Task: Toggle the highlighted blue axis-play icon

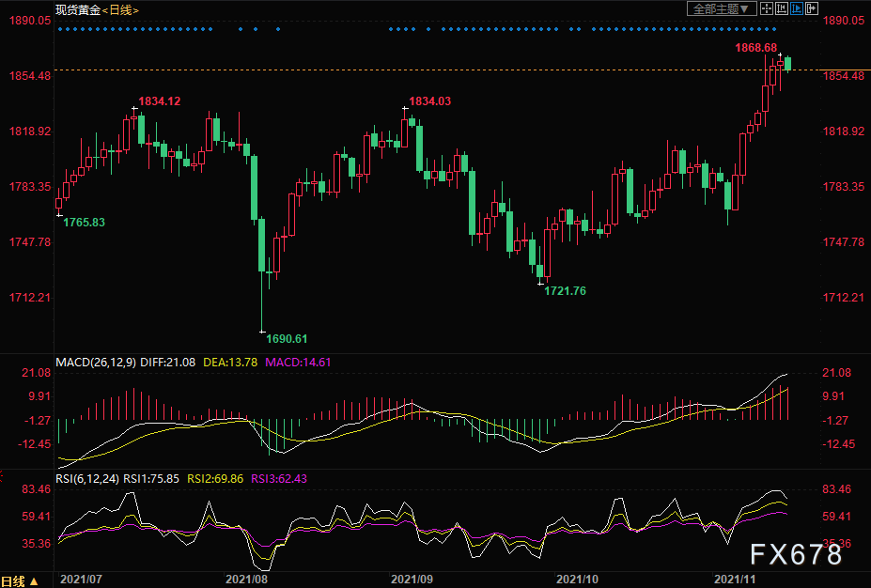Action: [x=797, y=8]
